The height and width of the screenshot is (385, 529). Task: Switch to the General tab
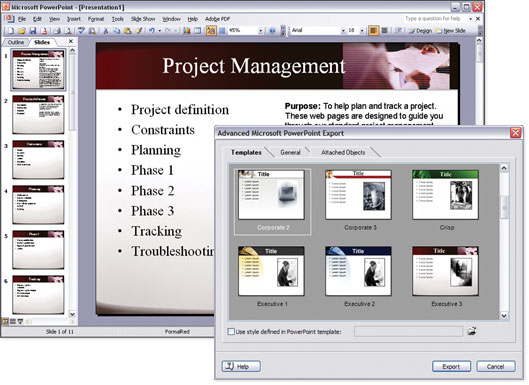click(x=290, y=153)
